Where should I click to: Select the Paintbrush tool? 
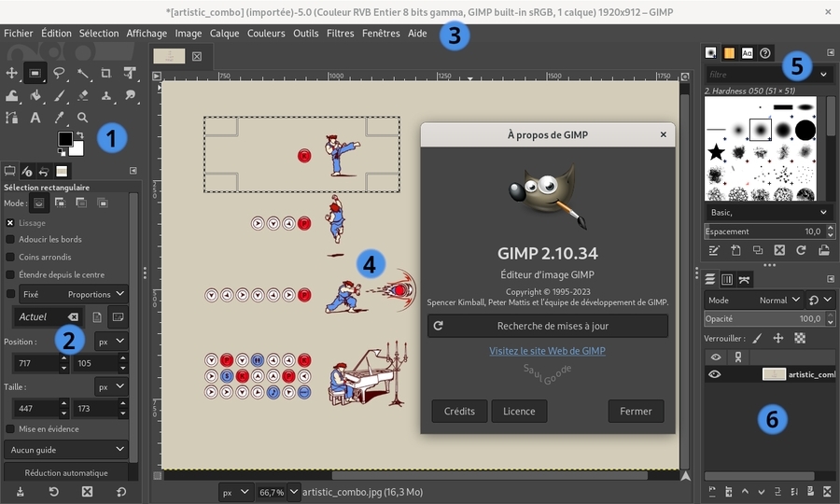(x=59, y=95)
